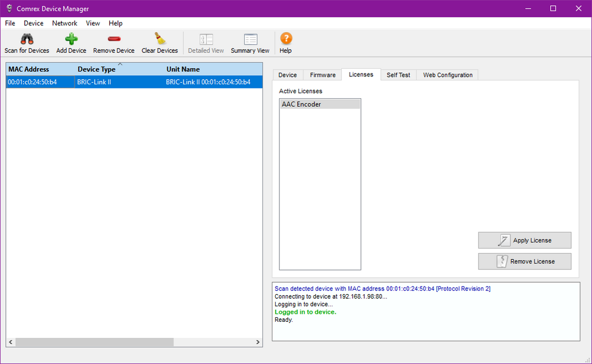Maximize the Comrex Device Manager window
The height and width of the screenshot is (364, 592).
click(x=553, y=8)
